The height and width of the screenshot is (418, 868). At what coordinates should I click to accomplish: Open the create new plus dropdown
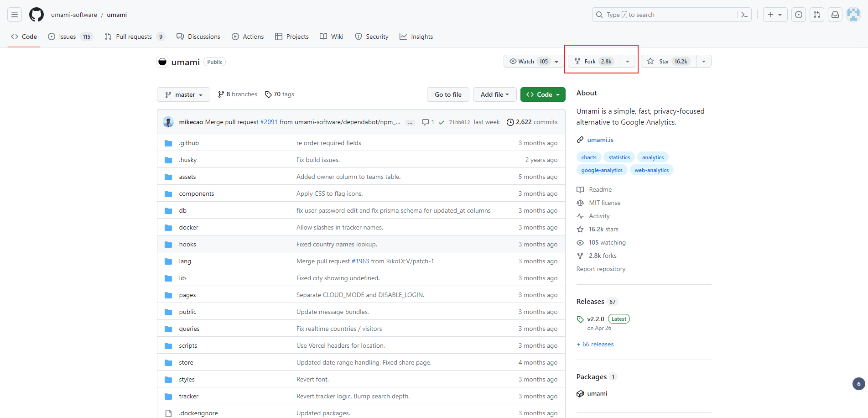click(775, 15)
